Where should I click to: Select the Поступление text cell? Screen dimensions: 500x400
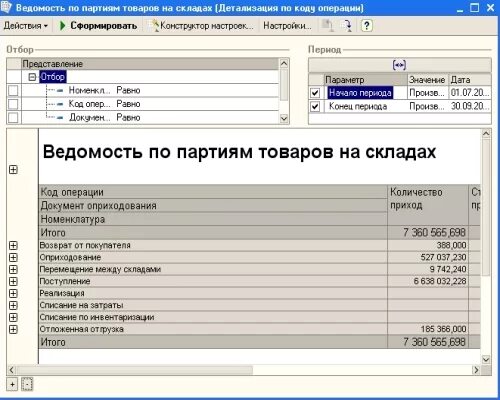point(213,282)
